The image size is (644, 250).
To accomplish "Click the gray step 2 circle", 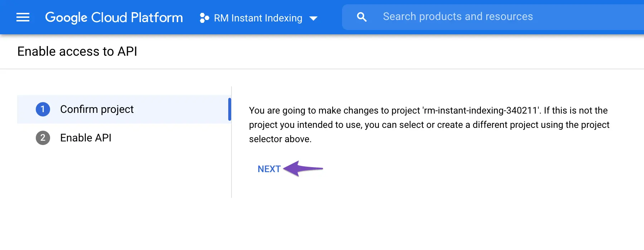I will pyautogui.click(x=43, y=138).
